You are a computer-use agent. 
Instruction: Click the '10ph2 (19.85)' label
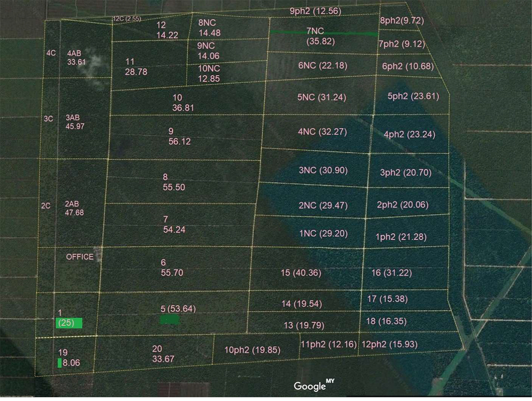(252, 350)
